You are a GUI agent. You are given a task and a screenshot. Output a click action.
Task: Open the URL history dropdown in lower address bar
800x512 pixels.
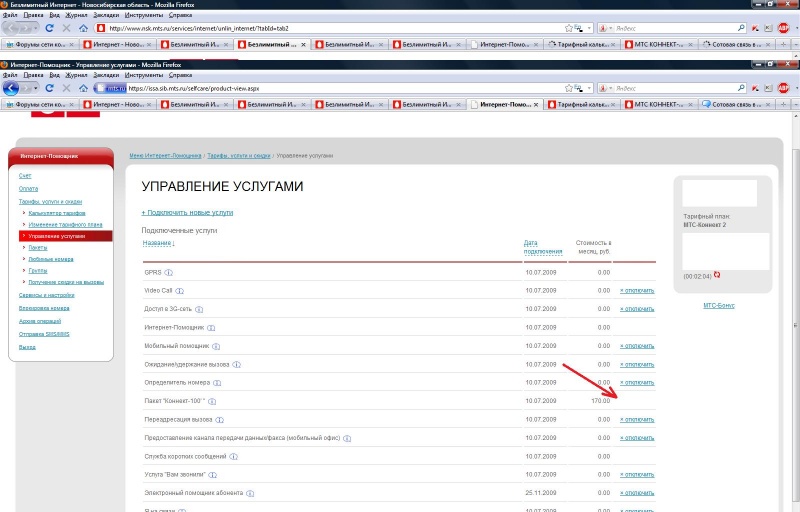[x=579, y=88]
